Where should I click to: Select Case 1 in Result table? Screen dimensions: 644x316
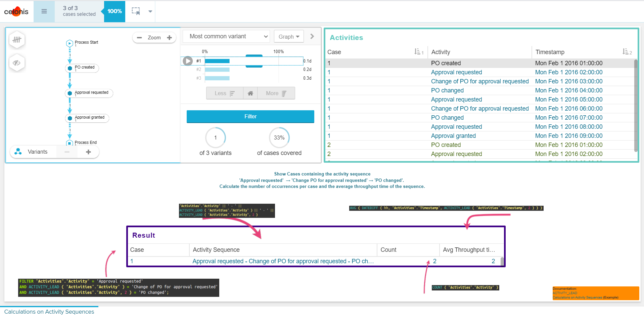pyautogui.click(x=132, y=261)
